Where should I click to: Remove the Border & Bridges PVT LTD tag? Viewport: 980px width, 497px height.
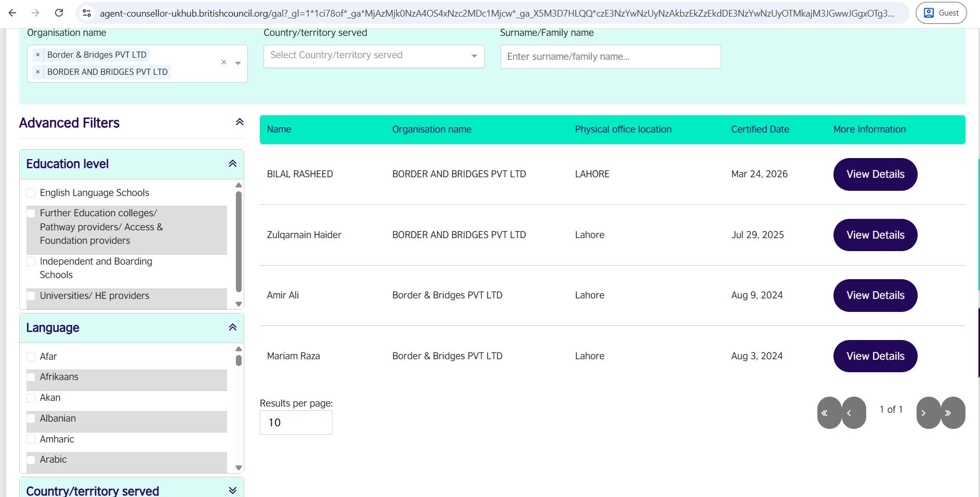[x=38, y=55]
